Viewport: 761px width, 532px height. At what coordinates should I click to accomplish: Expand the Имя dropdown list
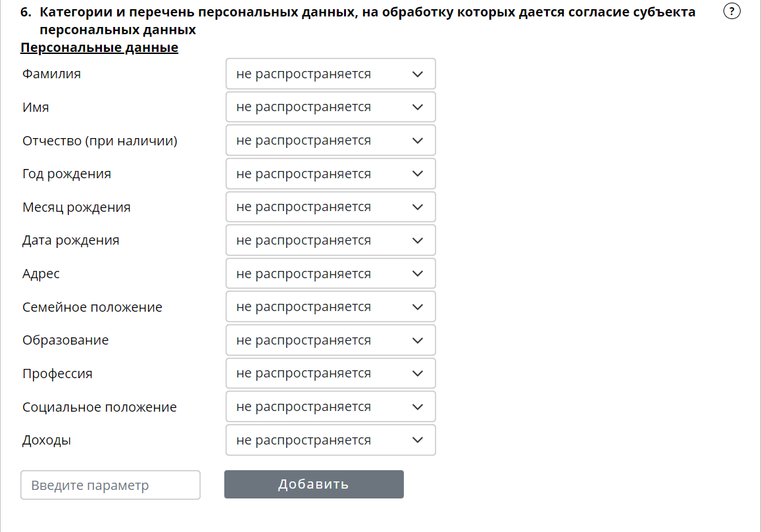[330, 107]
